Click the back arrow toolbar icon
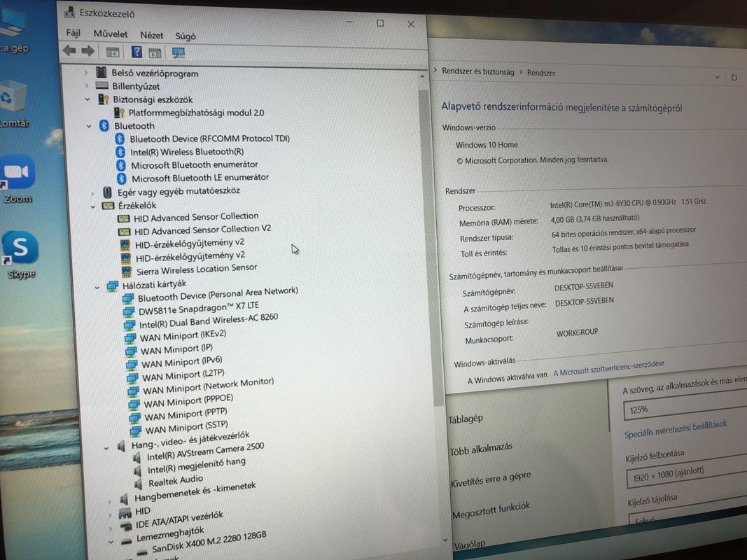747x560 pixels. coord(69,50)
